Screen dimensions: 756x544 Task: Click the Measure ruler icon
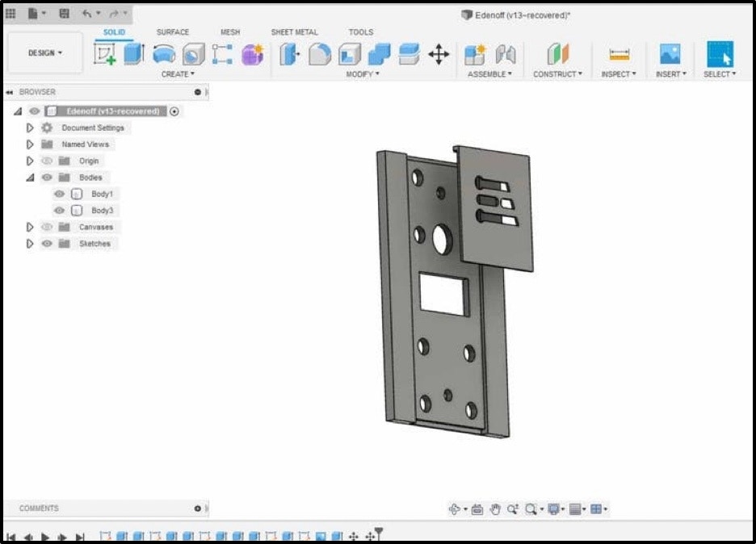click(619, 54)
